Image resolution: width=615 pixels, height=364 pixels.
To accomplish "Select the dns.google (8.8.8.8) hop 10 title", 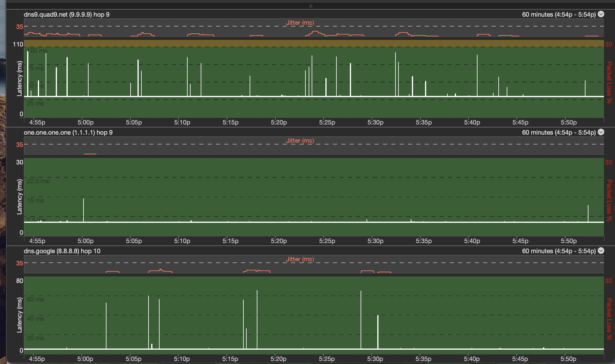I will [62, 251].
